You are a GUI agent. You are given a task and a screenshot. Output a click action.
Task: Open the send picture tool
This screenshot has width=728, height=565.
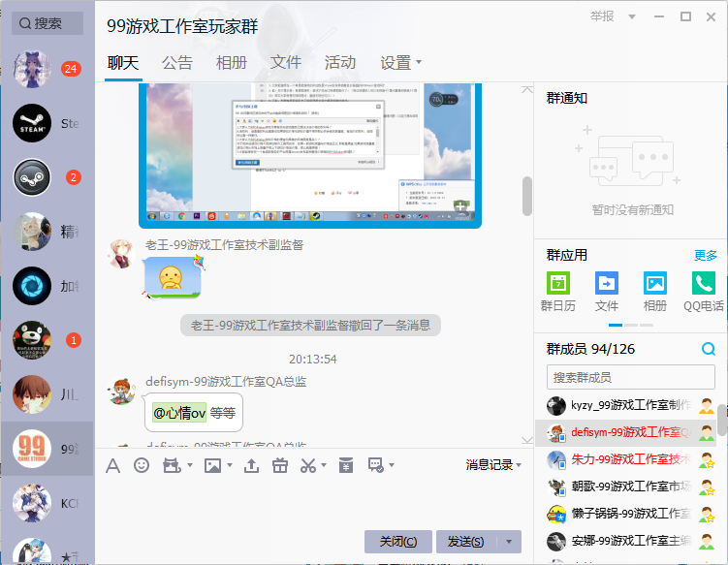(212, 465)
